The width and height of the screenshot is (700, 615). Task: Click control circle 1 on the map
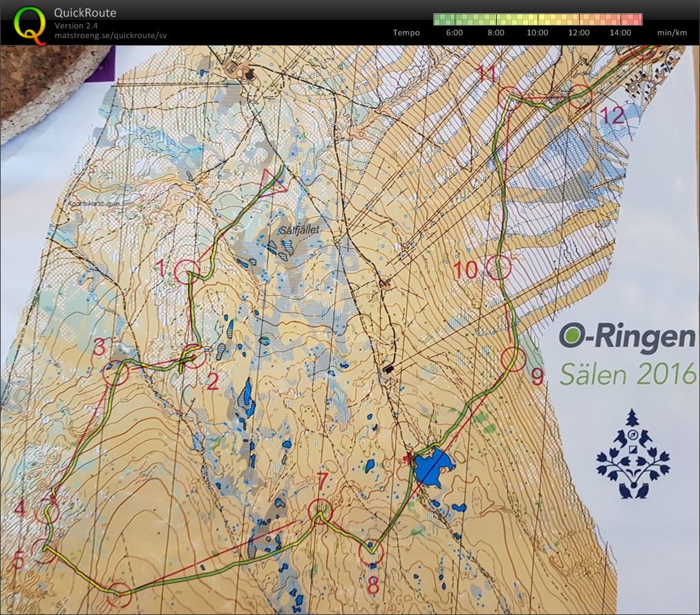tap(187, 272)
